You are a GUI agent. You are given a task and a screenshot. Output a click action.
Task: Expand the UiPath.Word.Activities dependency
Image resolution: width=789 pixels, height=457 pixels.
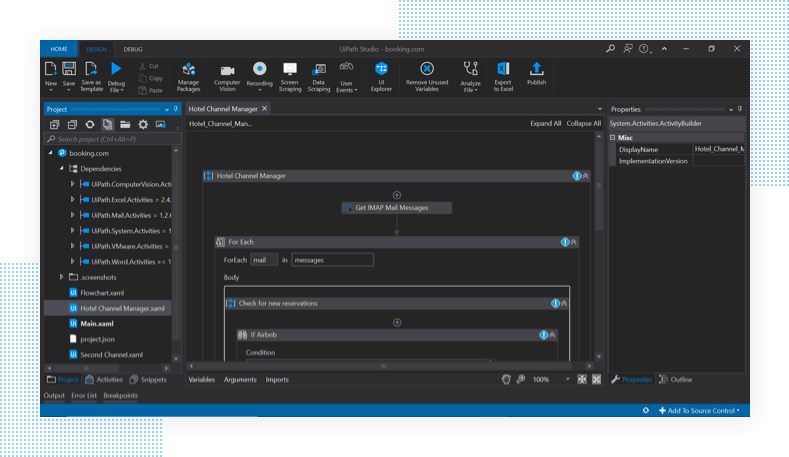pos(72,262)
